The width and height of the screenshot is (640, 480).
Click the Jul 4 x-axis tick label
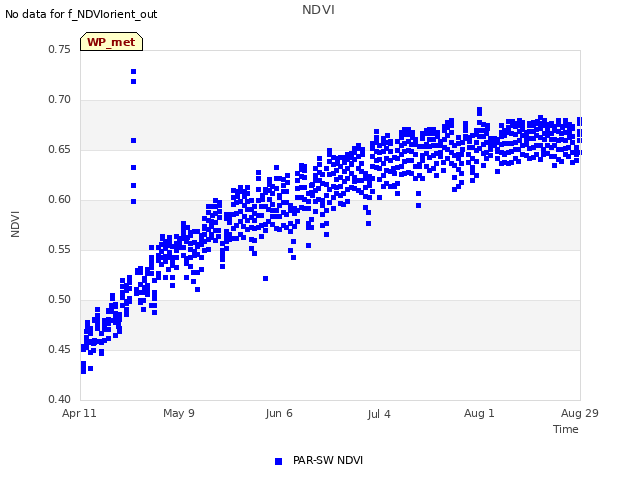point(379,414)
